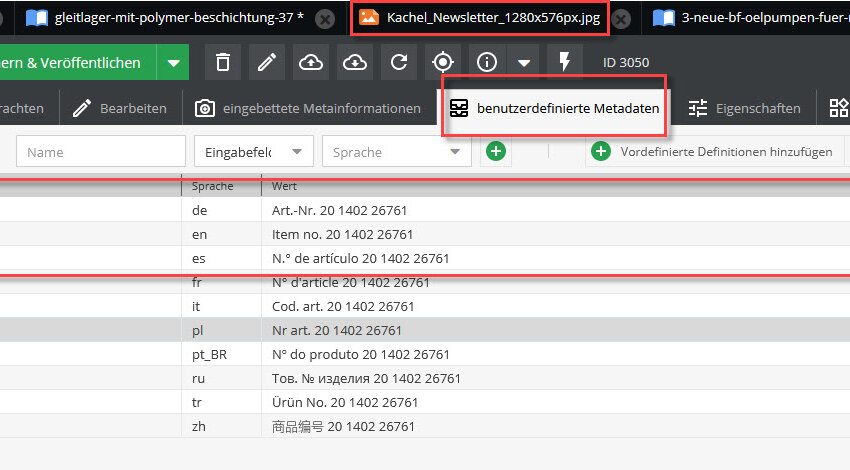Switch to benutzerdefinierte Metadaten tab
This screenshot has height=470, width=850.
pyautogui.click(x=555, y=108)
